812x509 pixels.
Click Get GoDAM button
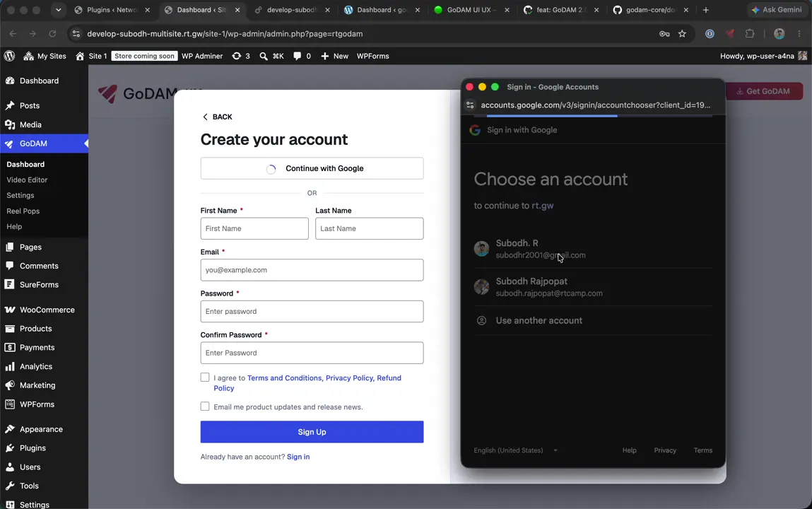[763, 91]
